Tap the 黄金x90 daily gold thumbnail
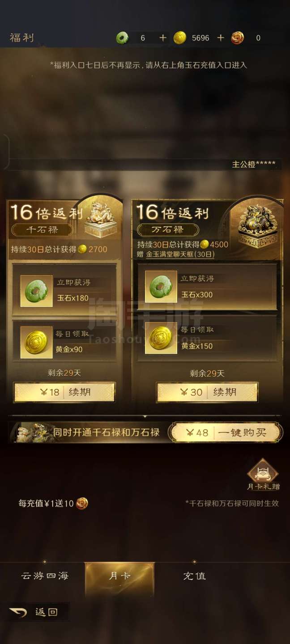Screen dimensions: 290x644 pyautogui.click(x=36, y=342)
